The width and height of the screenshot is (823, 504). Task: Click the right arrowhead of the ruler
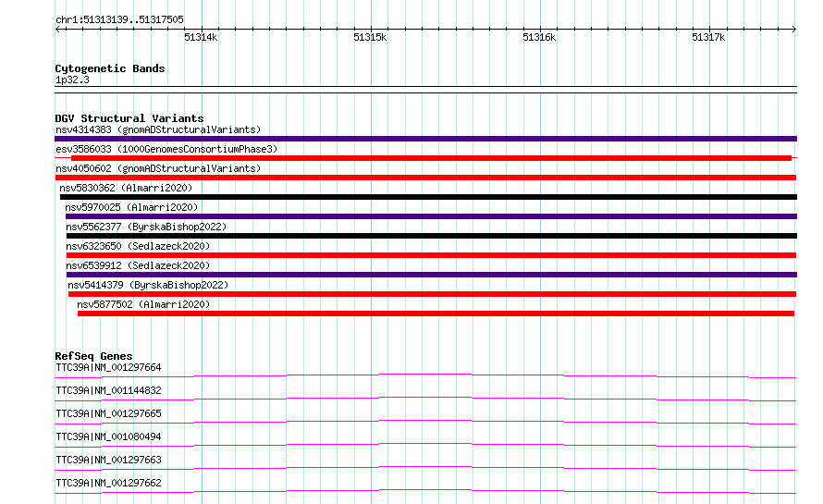[794, 29]
